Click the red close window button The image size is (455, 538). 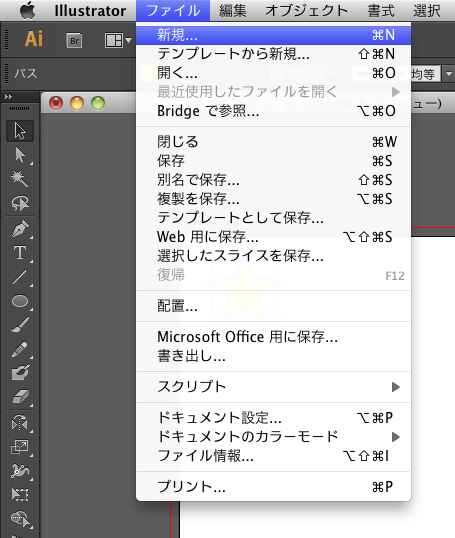pos(56,103)
